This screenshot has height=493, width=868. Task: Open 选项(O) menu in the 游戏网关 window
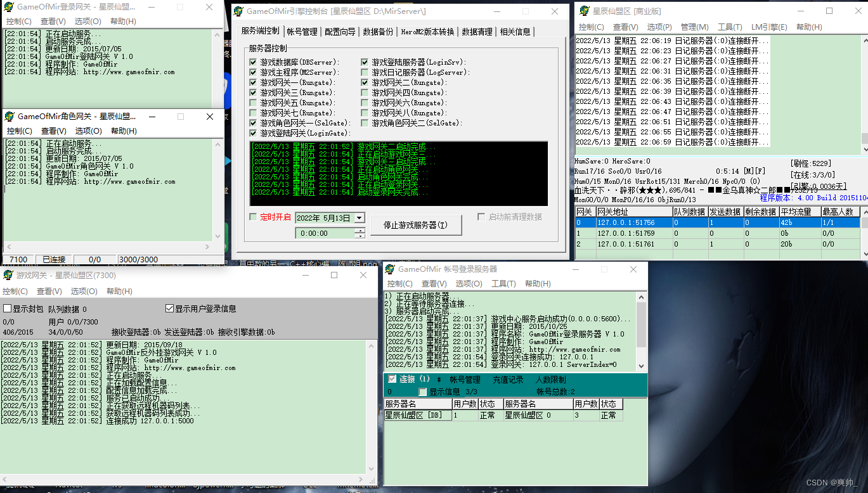tap(84, 291)
